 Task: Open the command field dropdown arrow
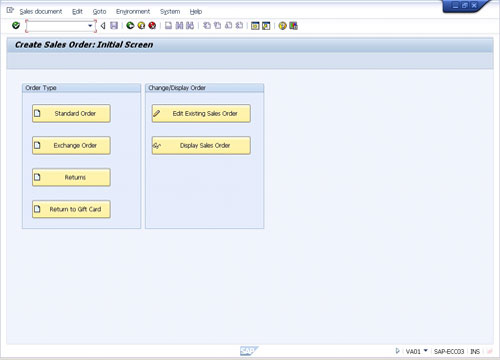pos(90,26)
